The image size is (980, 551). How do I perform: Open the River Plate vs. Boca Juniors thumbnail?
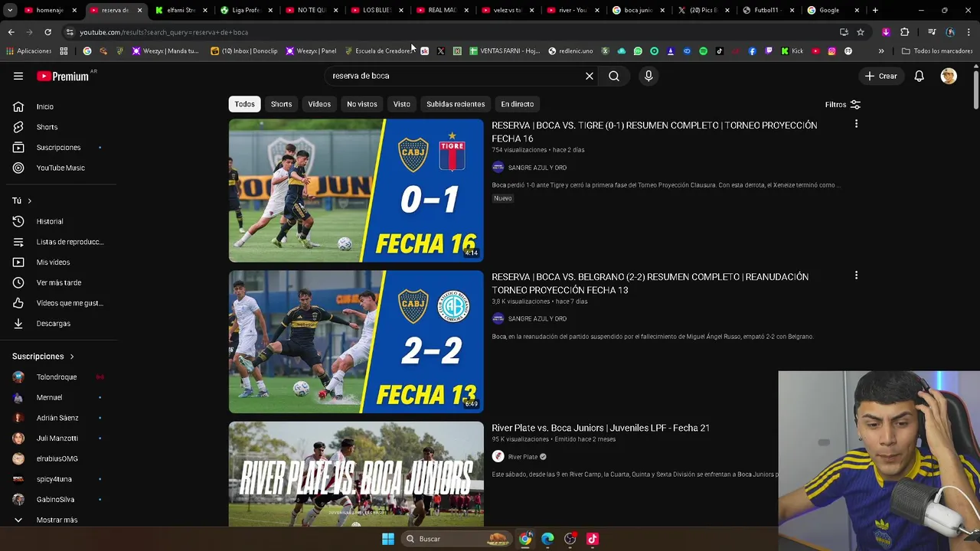tap(356, 474)
